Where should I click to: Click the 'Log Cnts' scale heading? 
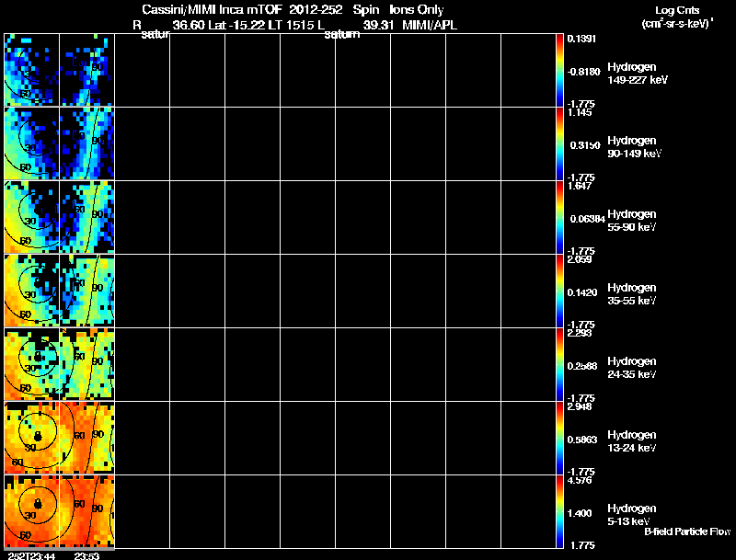[x=677, y=10]
